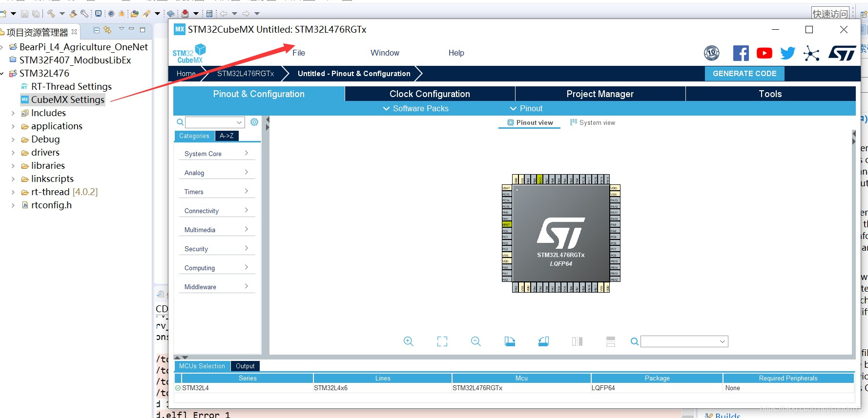The image size is (868, 418).
Task: Click the ST community network icon
Action: [811, 53]
